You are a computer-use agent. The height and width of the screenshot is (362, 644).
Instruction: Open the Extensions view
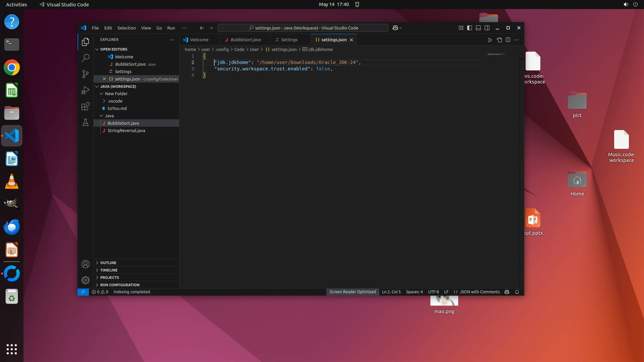[x=86, y=106]
